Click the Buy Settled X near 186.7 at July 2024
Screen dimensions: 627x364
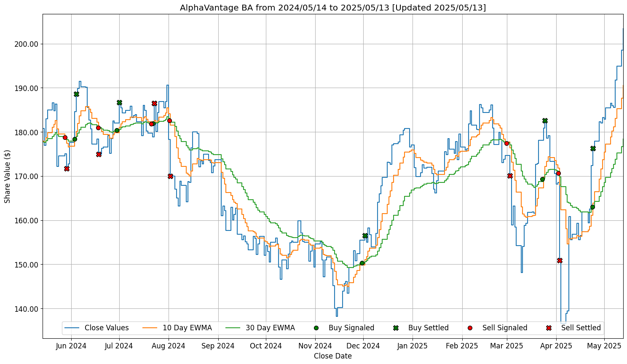119,102
